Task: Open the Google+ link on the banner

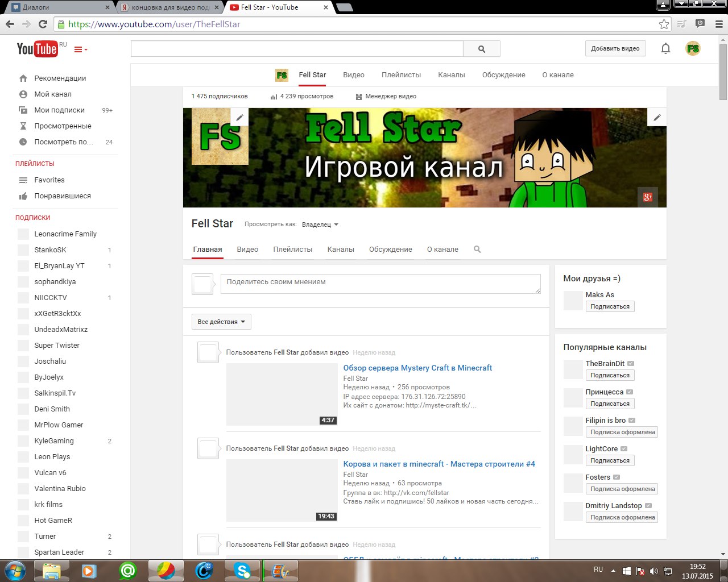Action: coord(647,197)
